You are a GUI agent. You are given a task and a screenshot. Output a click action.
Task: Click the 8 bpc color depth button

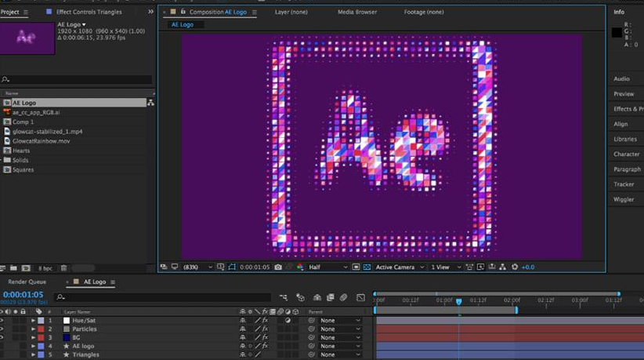coord(45,268)
